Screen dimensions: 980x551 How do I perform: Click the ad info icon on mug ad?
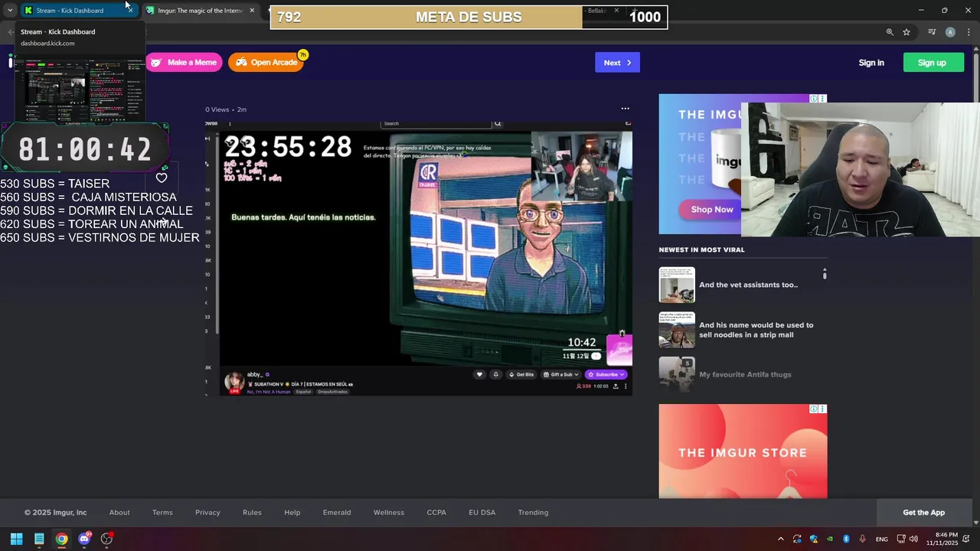pyautogui.click(x=814, y=99)
